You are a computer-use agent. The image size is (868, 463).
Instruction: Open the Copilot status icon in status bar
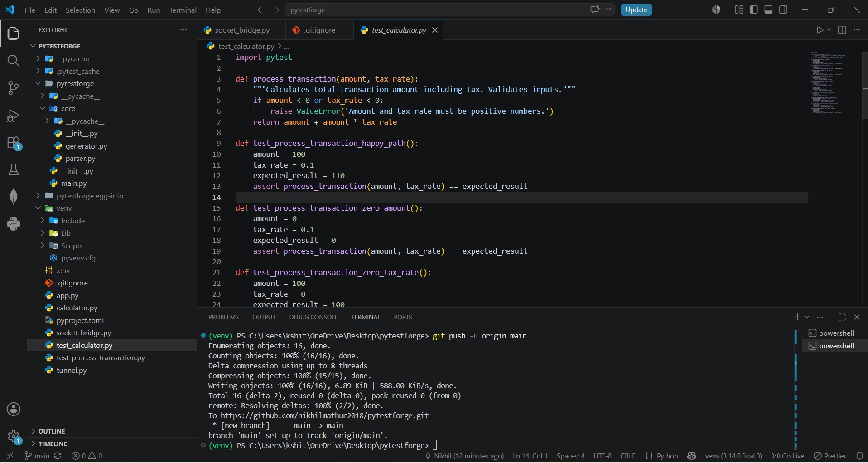691,456
